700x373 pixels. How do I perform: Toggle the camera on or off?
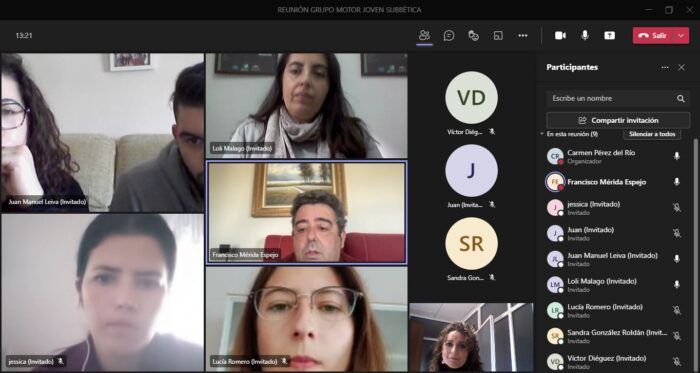(x=560, y=36)
